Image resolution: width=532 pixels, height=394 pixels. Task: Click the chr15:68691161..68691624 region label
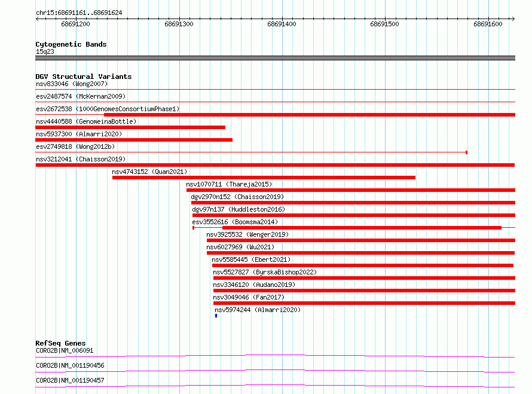click(79, 13)
